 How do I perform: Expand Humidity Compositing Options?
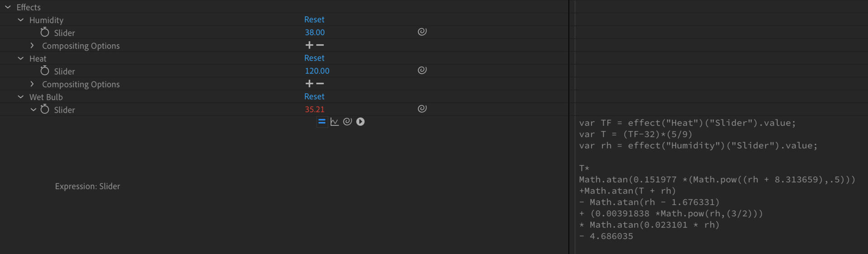click(32, 46)
